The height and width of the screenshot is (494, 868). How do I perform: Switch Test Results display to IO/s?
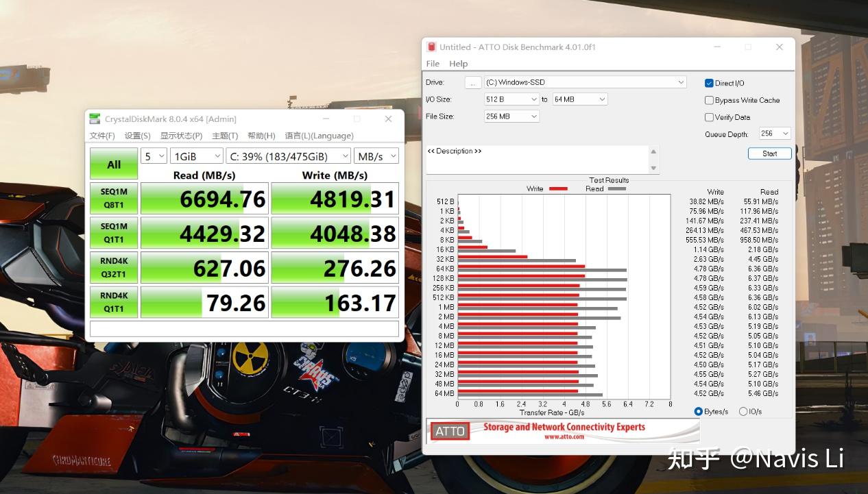[x=743, y=411]
